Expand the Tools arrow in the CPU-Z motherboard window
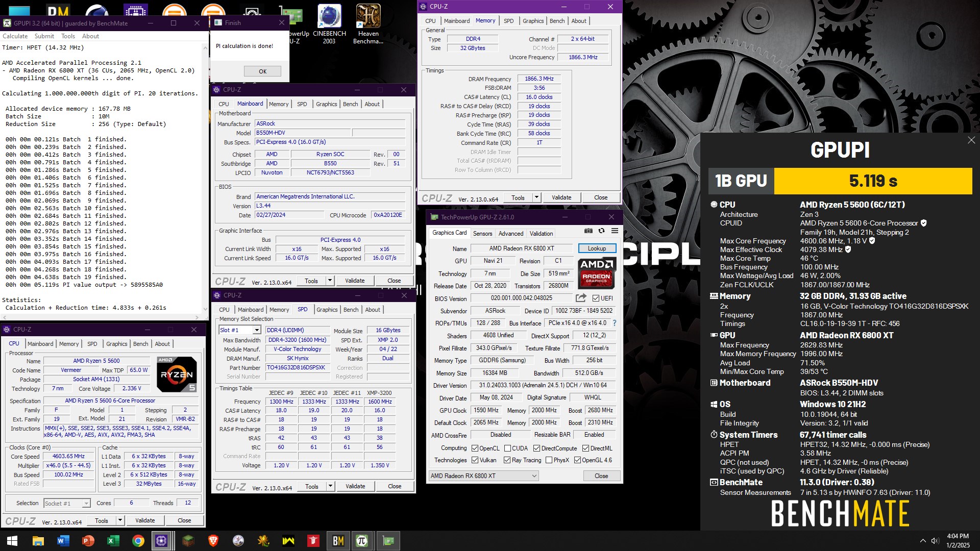The height and width of the screenshot is (551, 980). coord(330,281)
